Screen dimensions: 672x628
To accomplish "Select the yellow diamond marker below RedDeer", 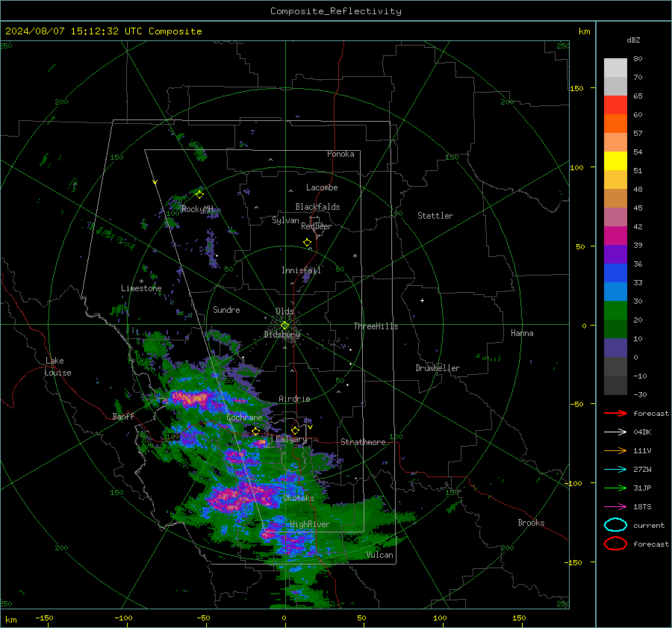I will (x=308, y=243).
